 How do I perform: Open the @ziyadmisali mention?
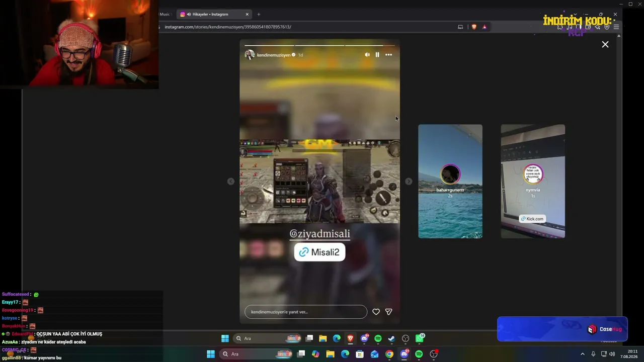coord(319,234)
